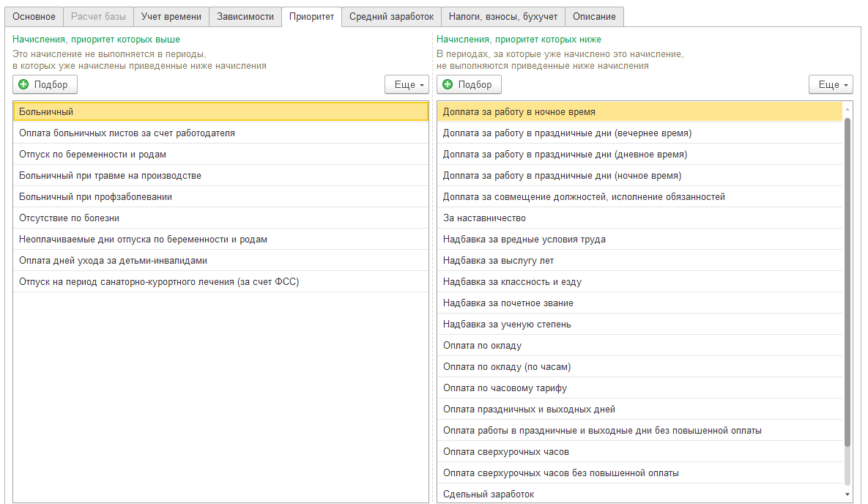Screen dimensions: 868x504
Task: Open the right Еще dropdown menu
Action: 831,84
